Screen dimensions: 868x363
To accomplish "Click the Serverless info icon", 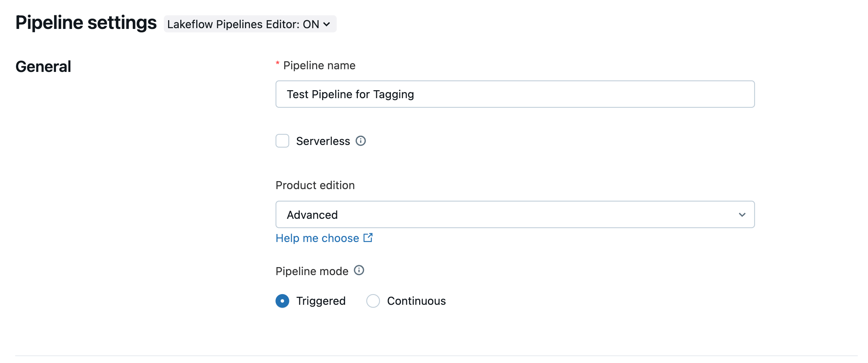I will click(361, 141).
